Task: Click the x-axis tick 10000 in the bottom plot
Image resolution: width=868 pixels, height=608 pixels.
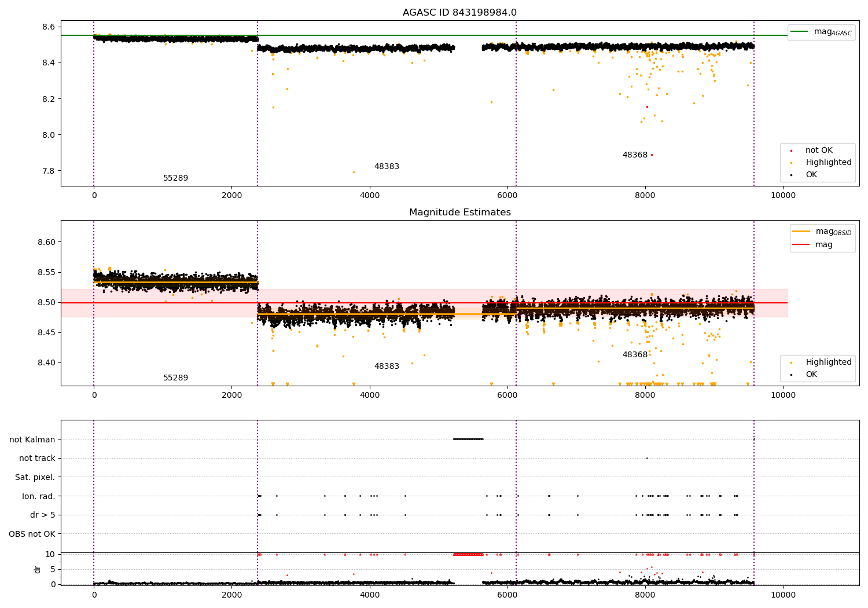Action: point(783,595)
